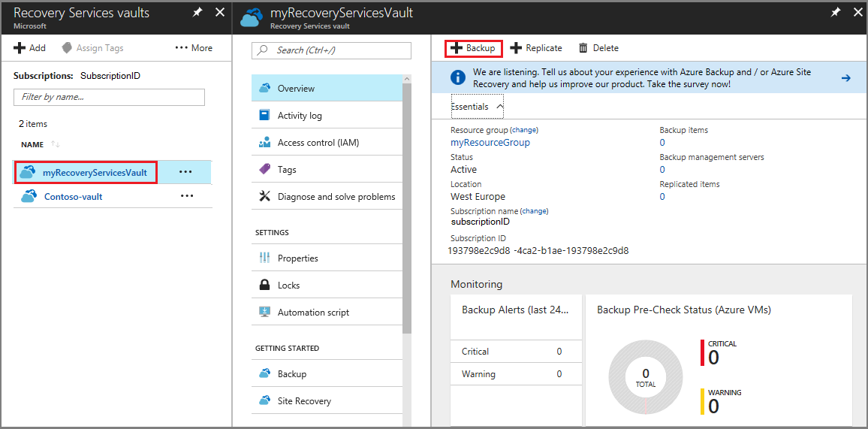Change the subscription name link
This screenshot has height=429, width=868.
[x=534, y=211]
